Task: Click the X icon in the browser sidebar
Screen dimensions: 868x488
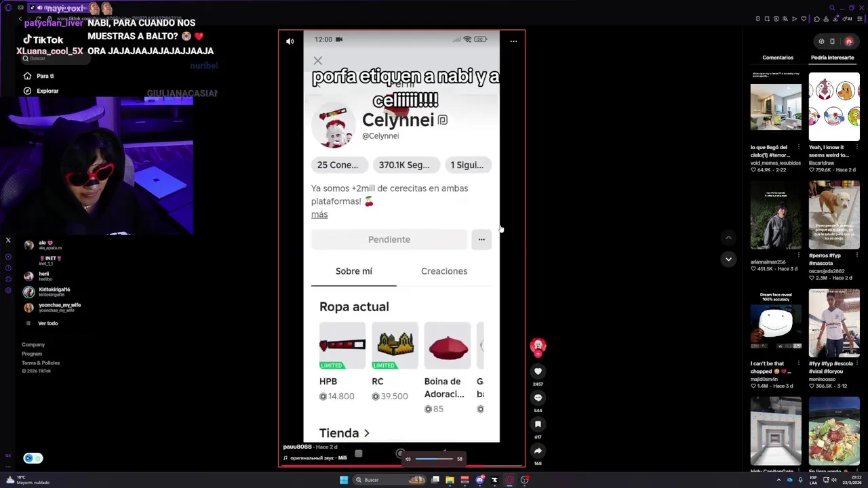Action: tap(8, 240)
